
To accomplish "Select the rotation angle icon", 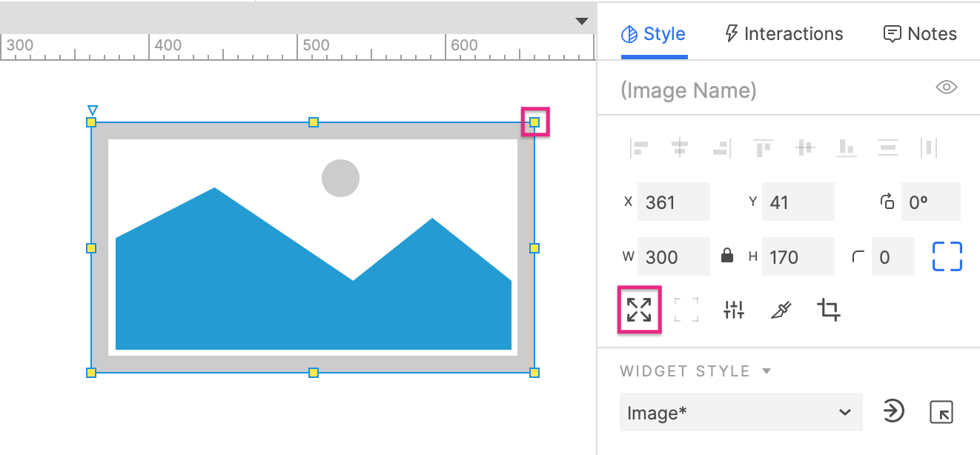I will [x=887, y=201].
